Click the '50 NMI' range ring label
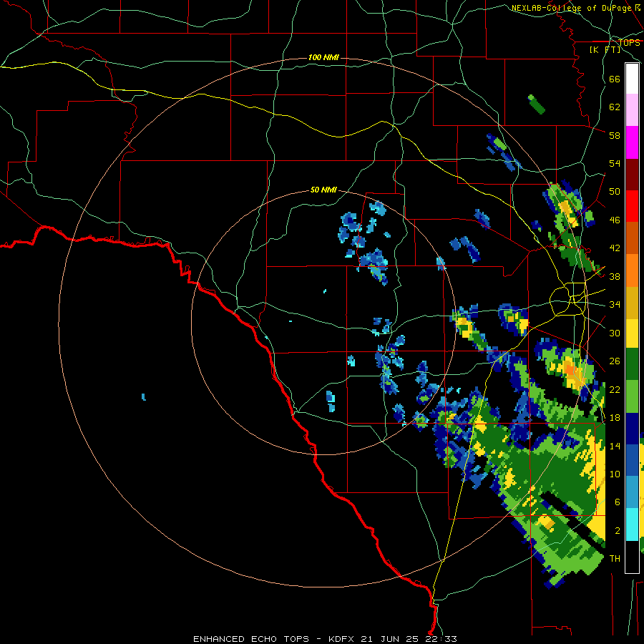This screenshot has width=644, height=644. (323, 190)
